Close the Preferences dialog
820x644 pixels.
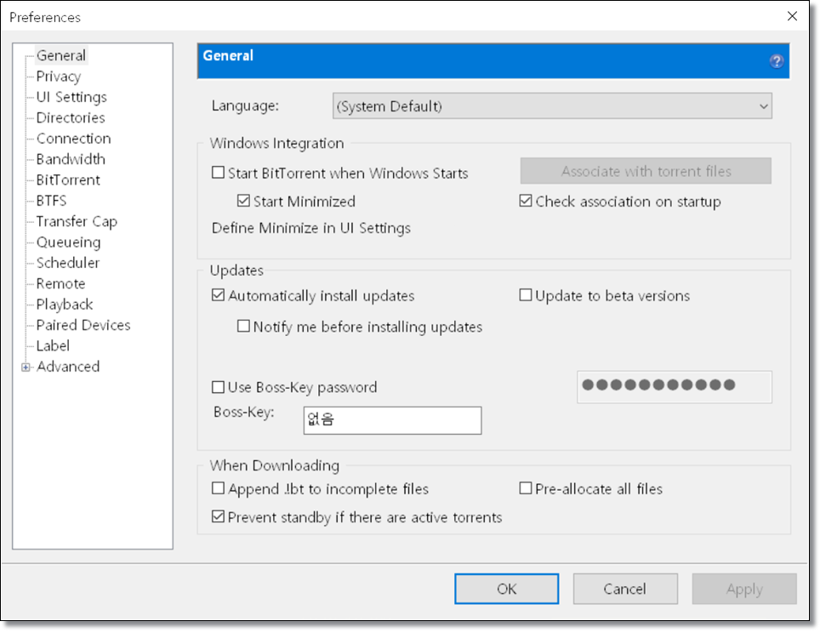(792, 16)
